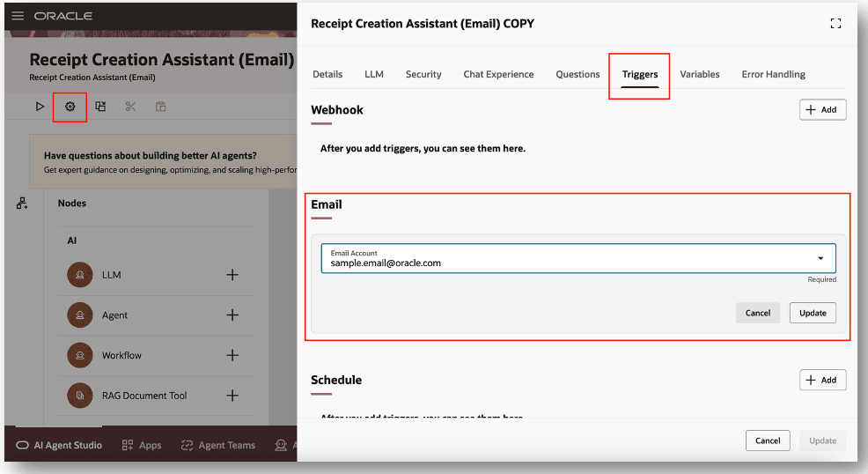Click 'Have questions about building better AI agents?' banner

click(164, 162)
